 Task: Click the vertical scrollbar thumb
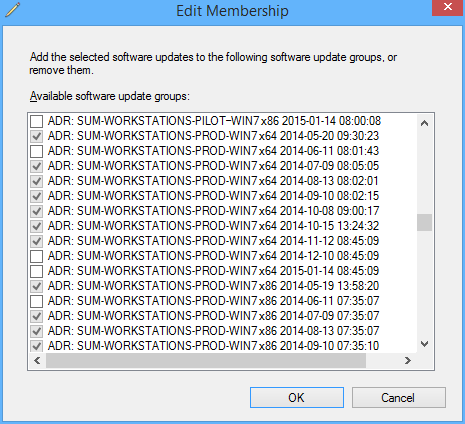point(424,222)
